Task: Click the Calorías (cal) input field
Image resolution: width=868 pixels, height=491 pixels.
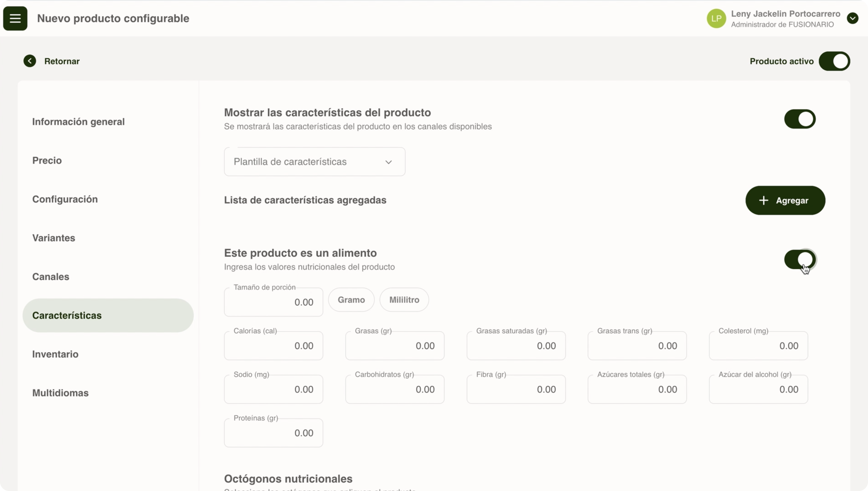Action: coord(273,346)
